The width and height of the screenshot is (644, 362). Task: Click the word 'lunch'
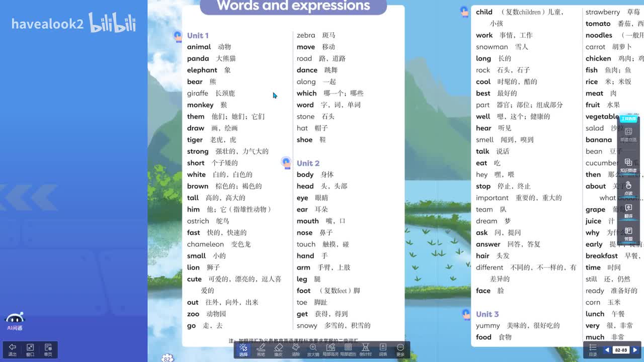pyautogui.click(x=595, y=314)
